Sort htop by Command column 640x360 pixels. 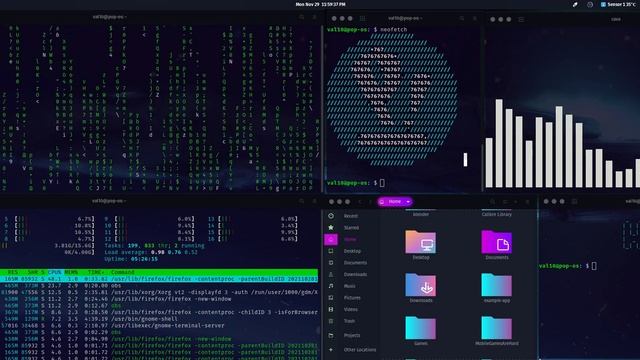122,272
